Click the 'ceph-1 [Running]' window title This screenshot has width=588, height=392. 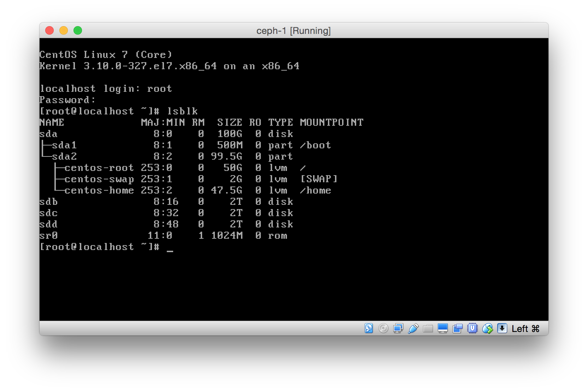click(x=294, y=31)
